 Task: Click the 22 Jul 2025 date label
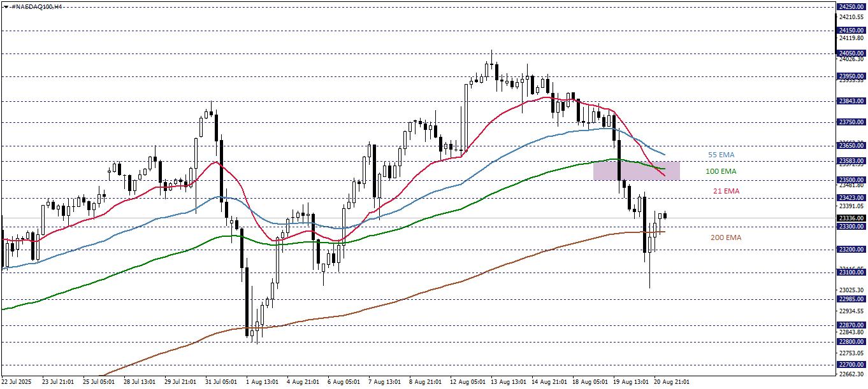(17, 382)
